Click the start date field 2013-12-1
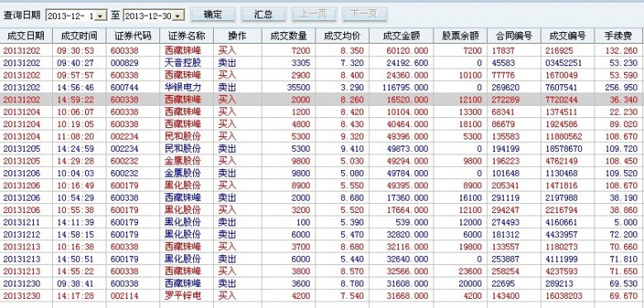This screenshot has height=308, width=644. pyautogui.click(x=71, y=16)
